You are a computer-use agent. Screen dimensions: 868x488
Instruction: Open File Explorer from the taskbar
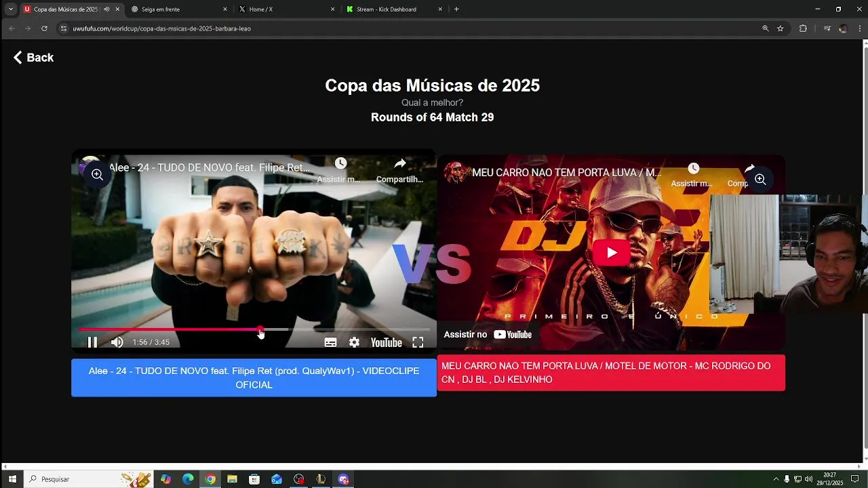coord(232,479)
